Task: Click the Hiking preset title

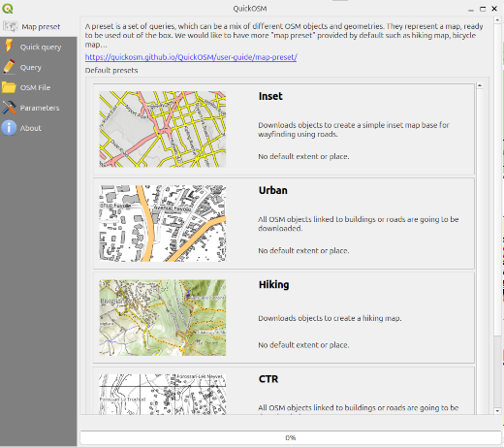Action: tap(274, 285)
